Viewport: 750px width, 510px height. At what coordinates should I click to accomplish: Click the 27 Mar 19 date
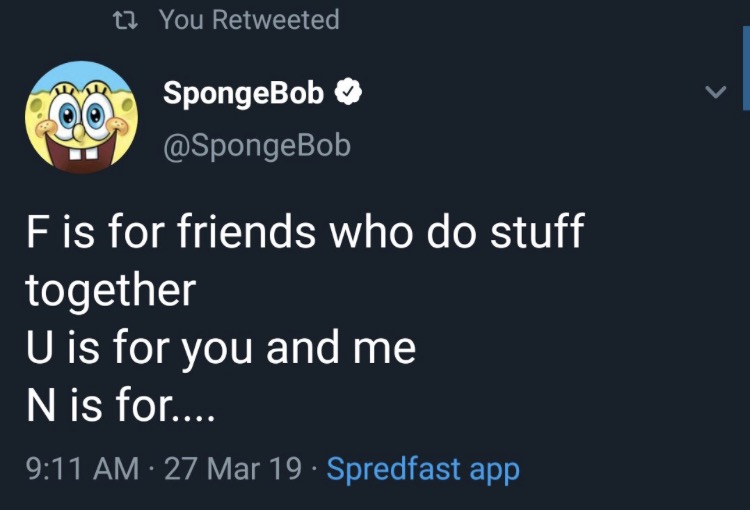(x=232, y=468)
